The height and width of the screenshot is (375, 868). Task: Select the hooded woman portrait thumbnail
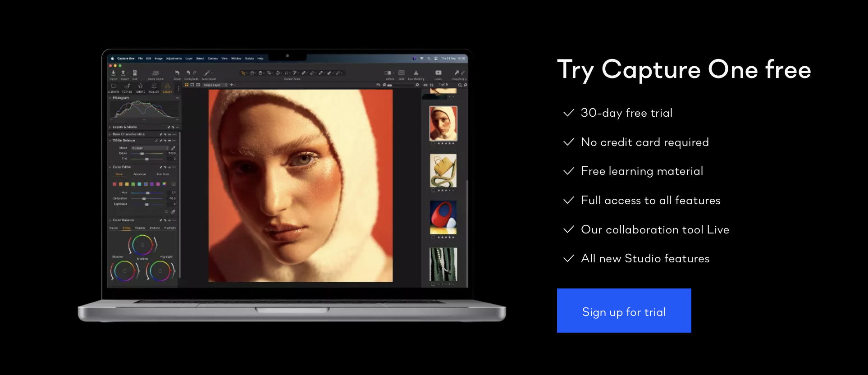tap(443, 123)
